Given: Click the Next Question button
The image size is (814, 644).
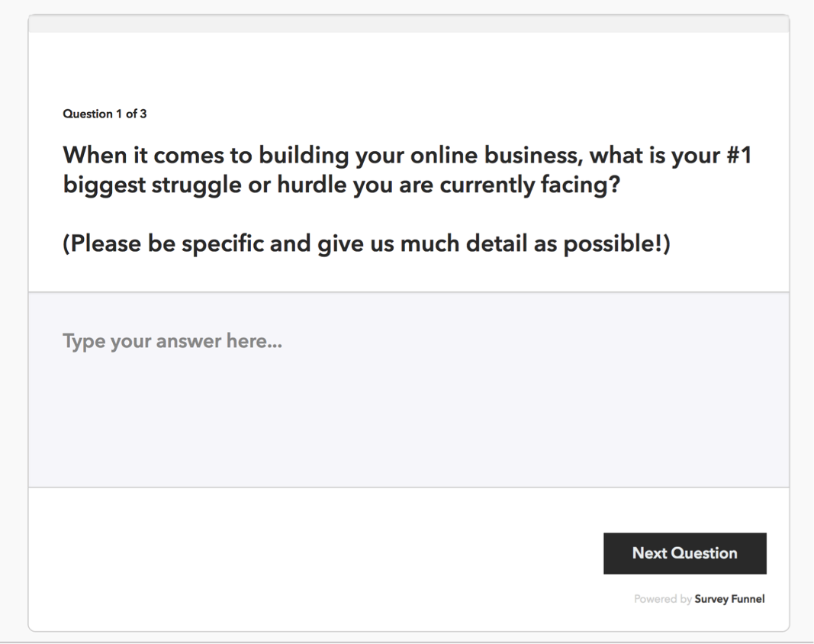Looking at the screenshot, I should click(x=685, y=553).
